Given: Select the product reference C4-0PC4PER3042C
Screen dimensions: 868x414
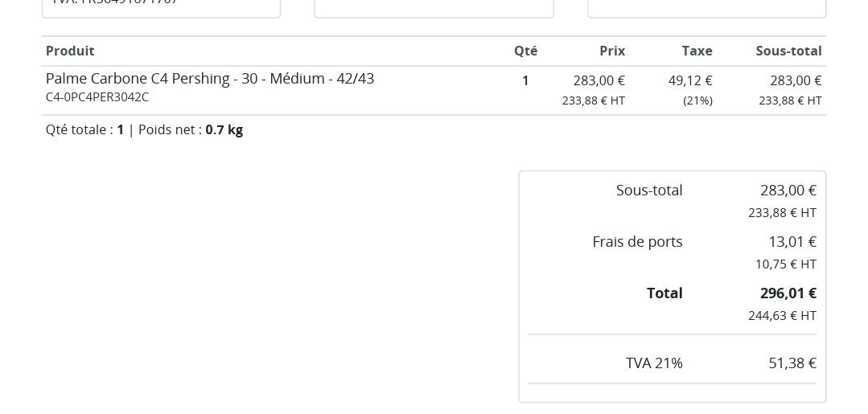Looking at the screenshot, I should [97, 97].
